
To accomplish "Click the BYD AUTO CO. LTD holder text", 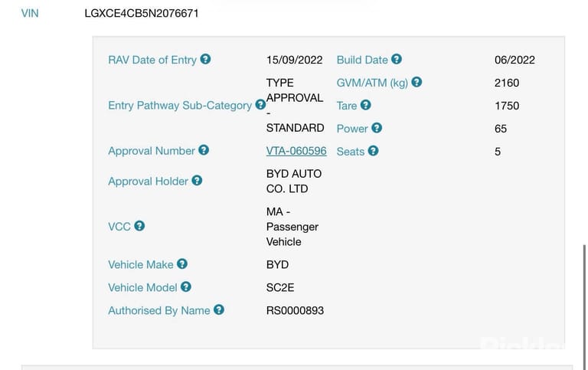I will (x=294, y=182).
